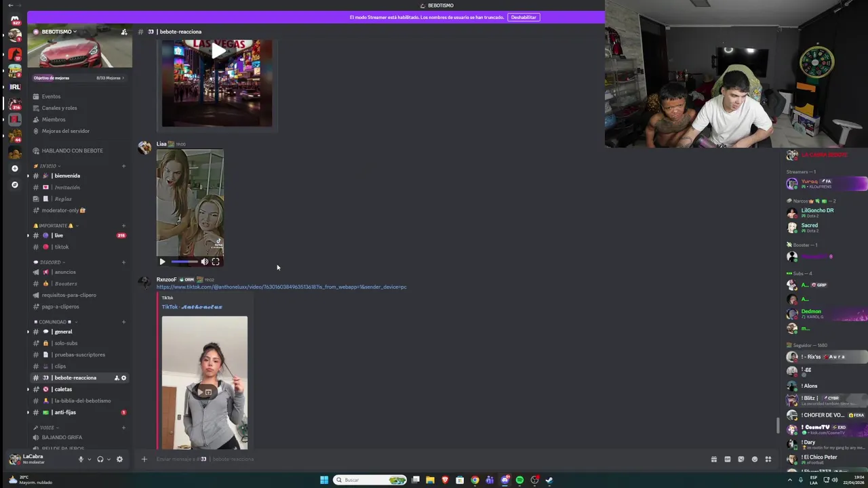Collapse the VOICE category

(x=46, y=428)
